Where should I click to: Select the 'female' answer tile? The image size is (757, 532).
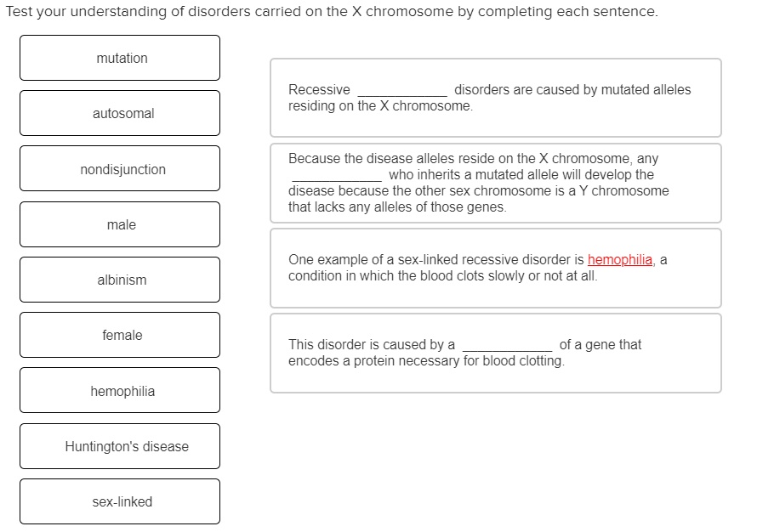[x=119, y=335]
